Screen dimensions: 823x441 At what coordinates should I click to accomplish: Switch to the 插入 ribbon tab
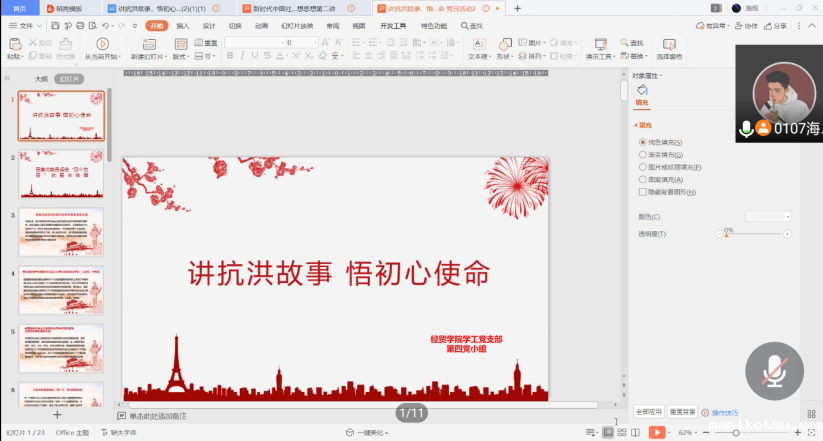183,25
